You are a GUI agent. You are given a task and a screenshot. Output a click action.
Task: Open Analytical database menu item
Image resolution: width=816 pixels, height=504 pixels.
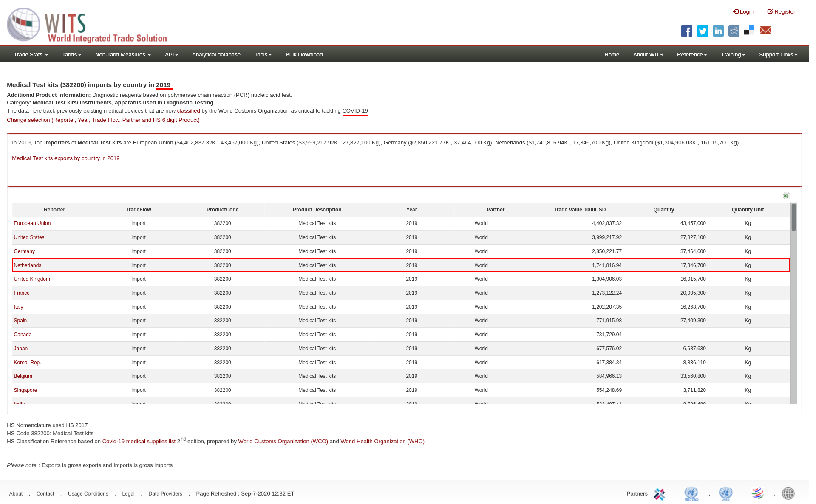pos(216,55)
